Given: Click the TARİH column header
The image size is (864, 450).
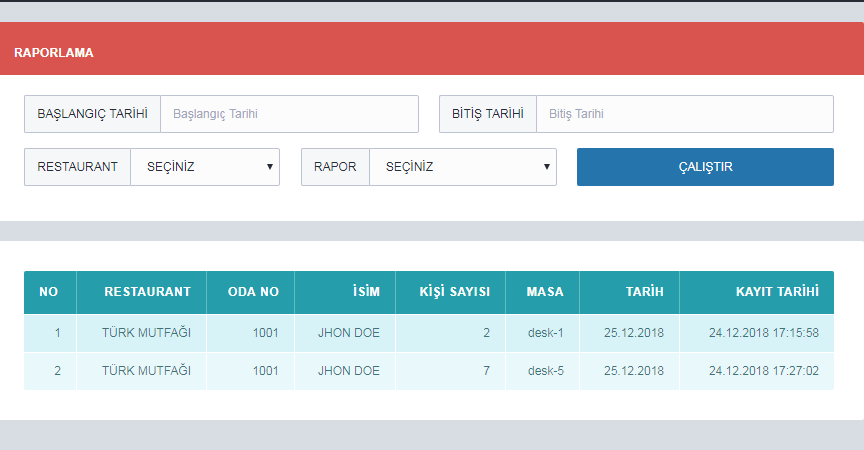Looking at the screenshot, I should [629, 292].
